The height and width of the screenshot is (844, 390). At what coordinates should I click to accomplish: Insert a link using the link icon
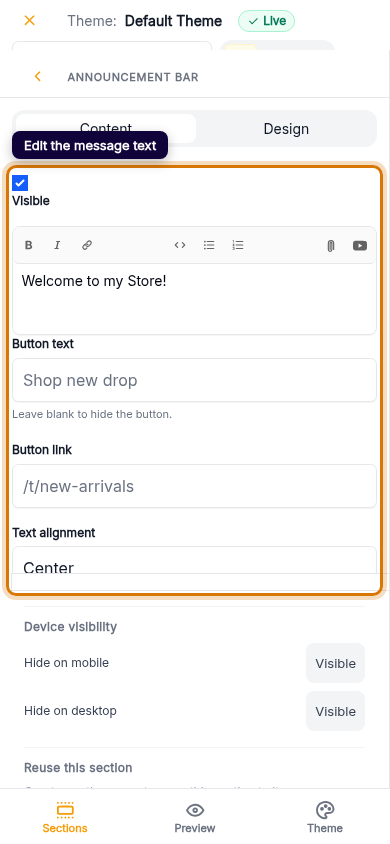point(87,245)
